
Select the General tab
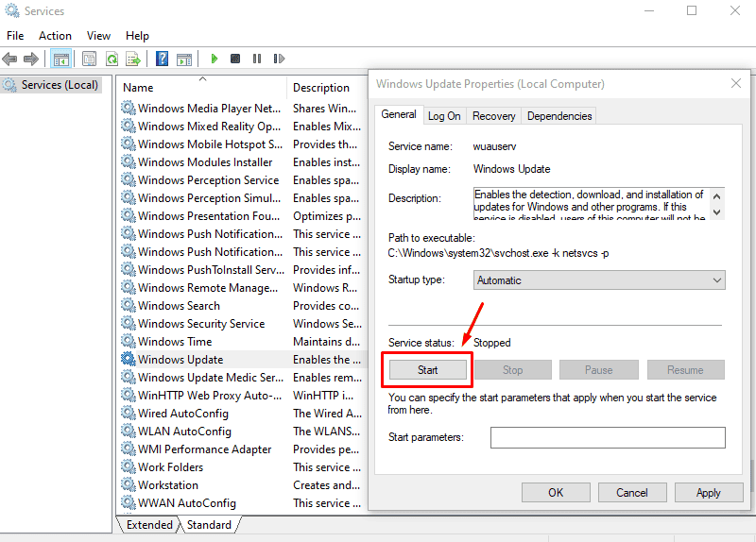(x=399, y=114)
